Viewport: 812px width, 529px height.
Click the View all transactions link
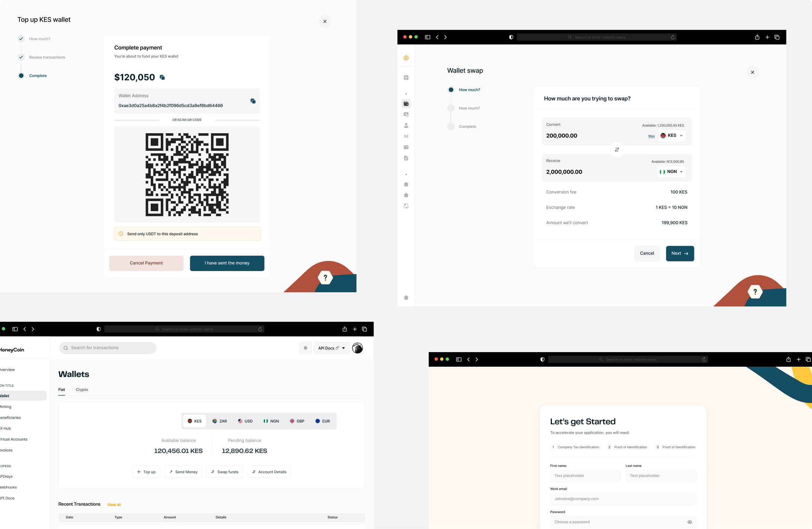114,505
